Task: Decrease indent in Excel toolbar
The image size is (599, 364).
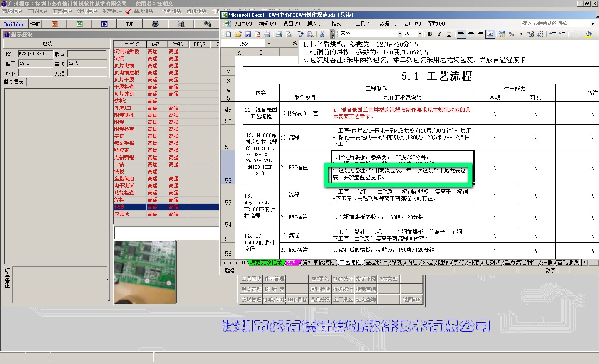Action: tap(552, 34)
